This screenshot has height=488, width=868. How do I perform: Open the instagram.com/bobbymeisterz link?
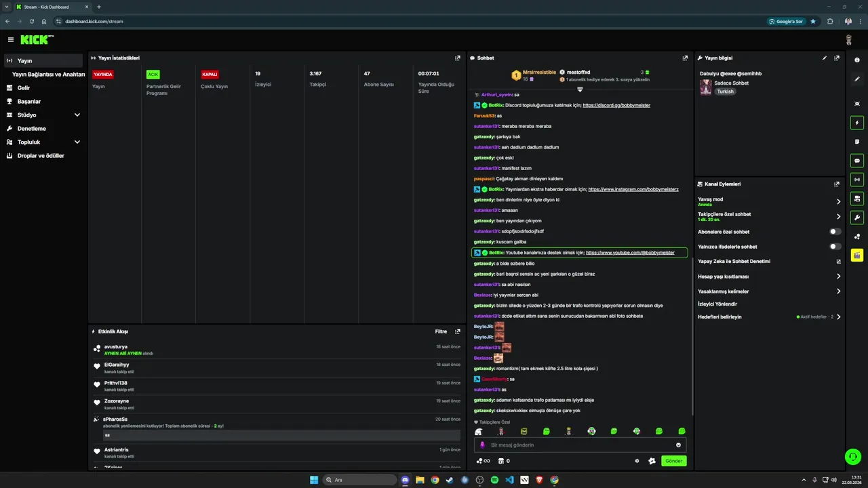[633, 189]
